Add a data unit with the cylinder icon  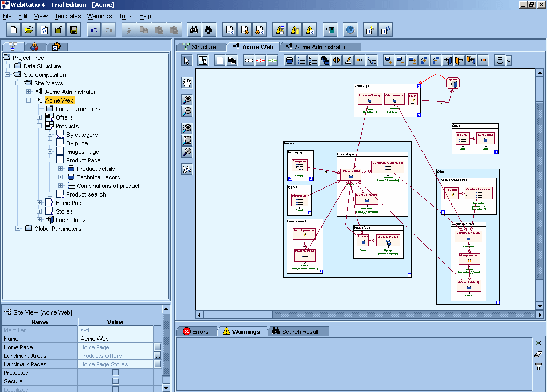[289, 60]
